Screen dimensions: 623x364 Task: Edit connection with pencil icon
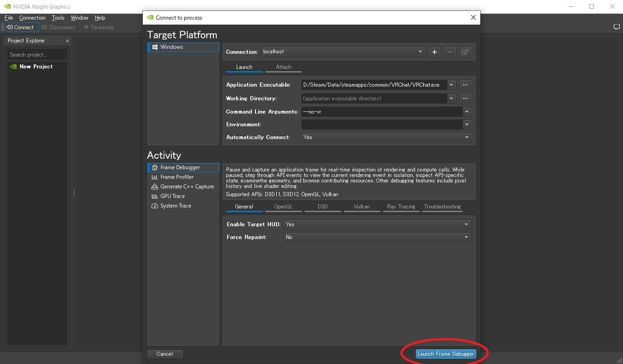click(465, 52)
